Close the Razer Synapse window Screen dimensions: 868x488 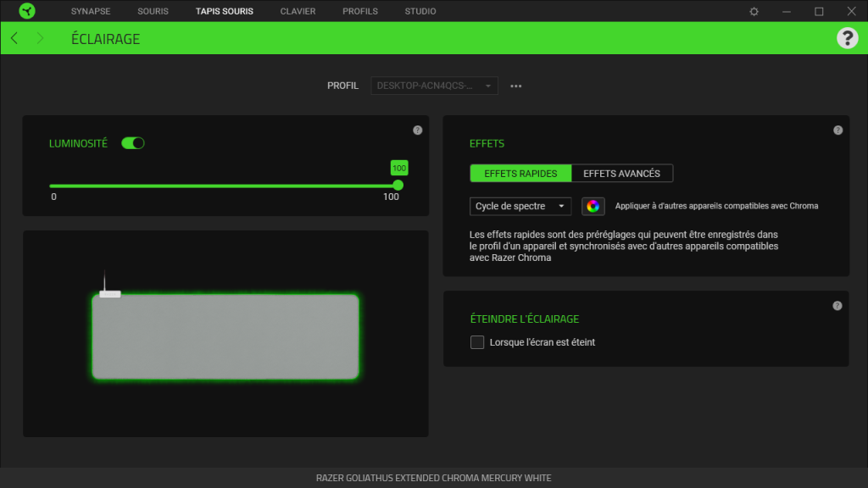(x=851, y=11)
